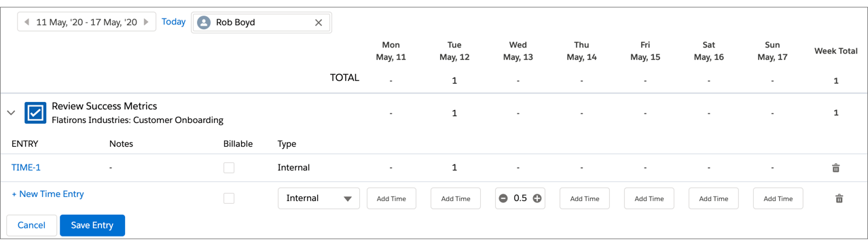Decrease Wednesday time with minus icon
The height and width of the screenshot is (246, 868).
[x=503, y=198]
